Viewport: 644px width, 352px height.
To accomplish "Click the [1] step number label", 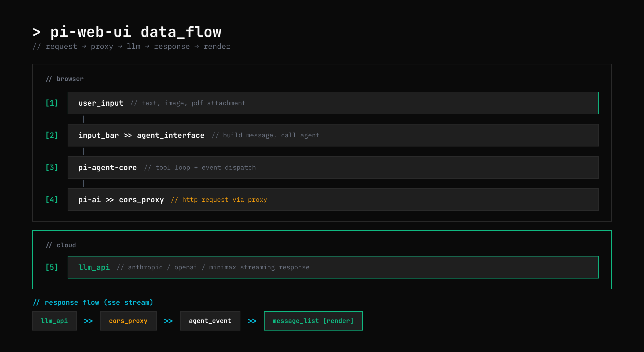I will tap(52, 103).
